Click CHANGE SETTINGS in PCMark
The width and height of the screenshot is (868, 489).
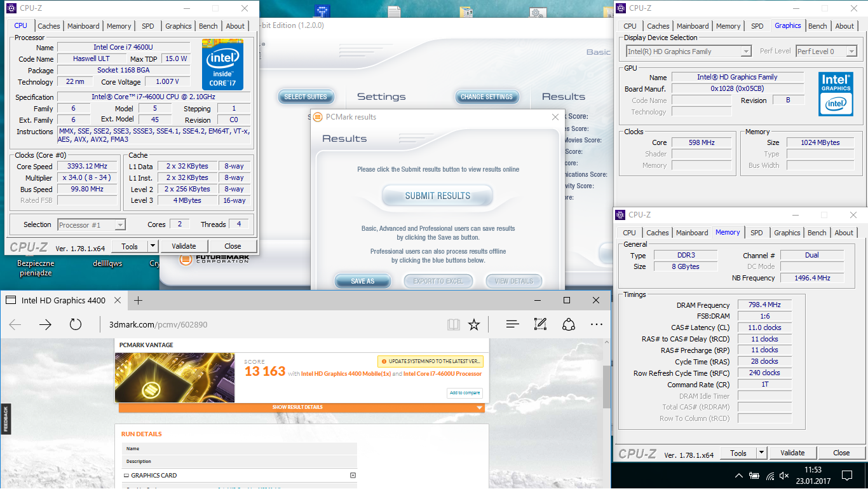pos(487,97)
